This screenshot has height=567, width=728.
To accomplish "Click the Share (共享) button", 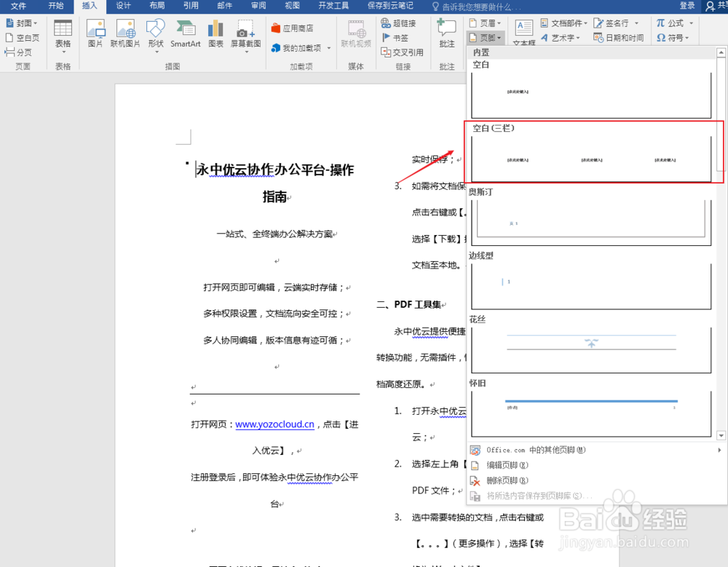I will [716, 6].
